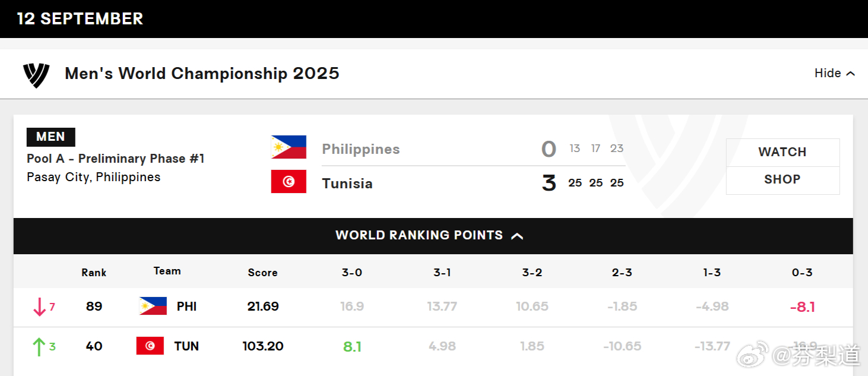Click the Tunisia flag in match header

pyautogui.click(x=289, y=181)
